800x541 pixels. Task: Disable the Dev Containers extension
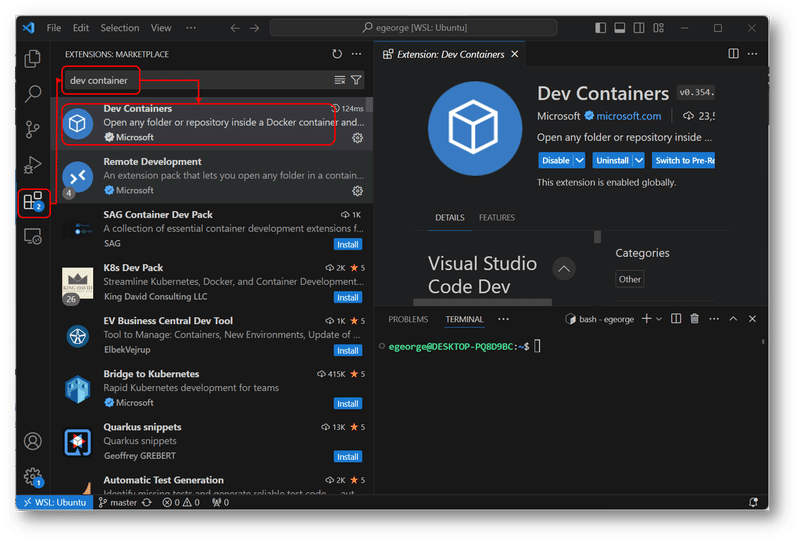556,160
